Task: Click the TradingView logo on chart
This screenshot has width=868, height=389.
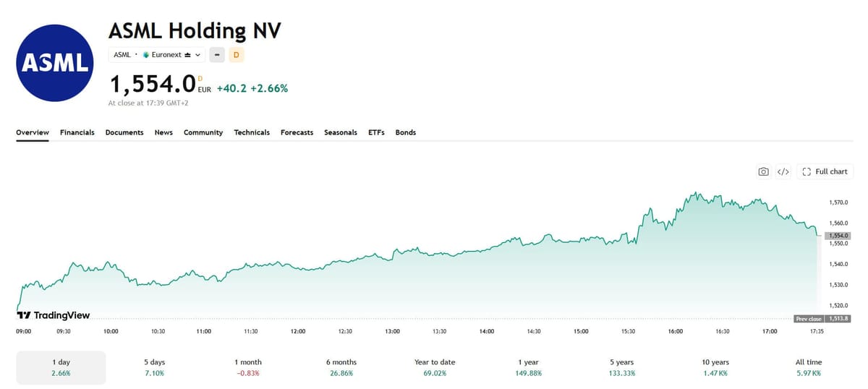Action: click(54, 315)
